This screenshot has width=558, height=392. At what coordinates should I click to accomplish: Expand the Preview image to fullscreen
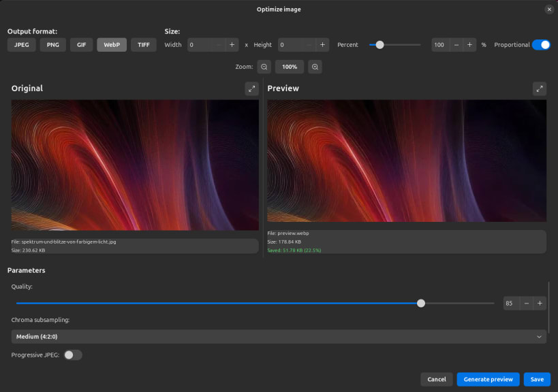click(539, 88)
